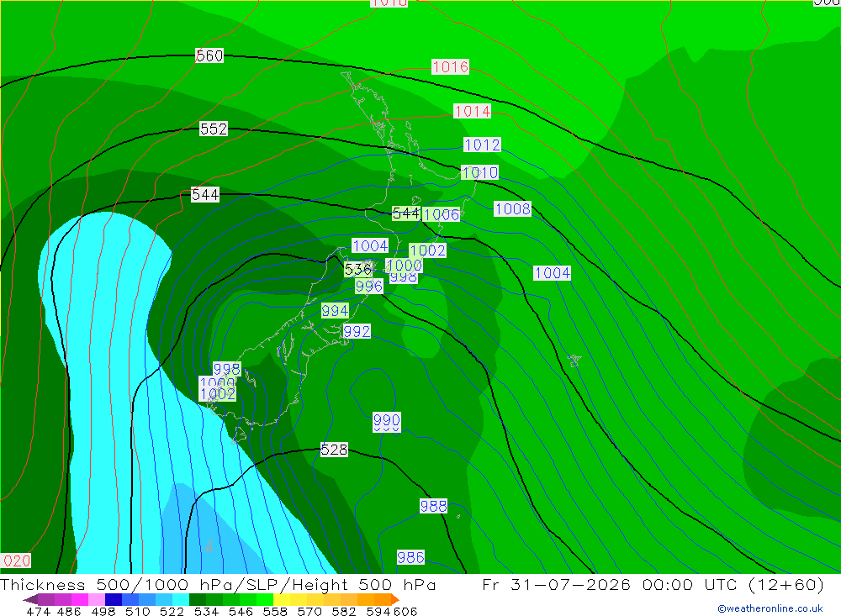Click the 1008 isobar label
The height and width of the screenshot is (616, 841).
pos(512,208)
